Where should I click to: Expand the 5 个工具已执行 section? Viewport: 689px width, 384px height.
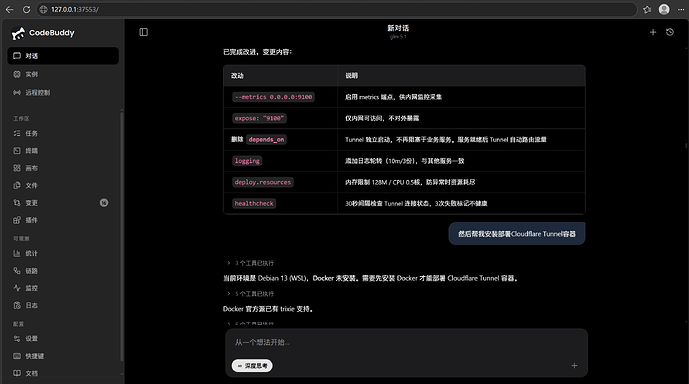tap(251, 294)
